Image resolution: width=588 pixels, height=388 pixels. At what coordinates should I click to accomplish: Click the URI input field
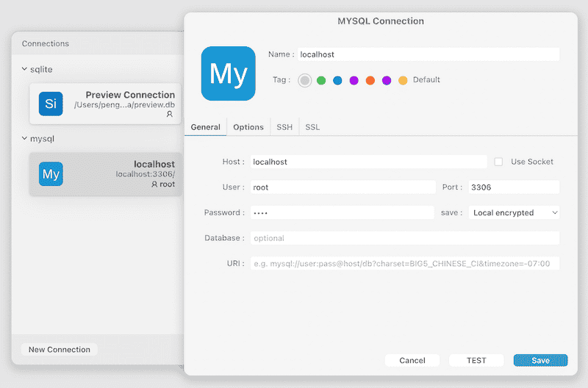(405, 264)
